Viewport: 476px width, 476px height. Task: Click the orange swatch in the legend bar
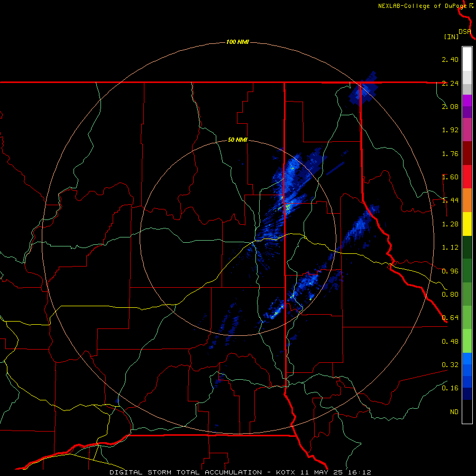[x=467, y=200]
